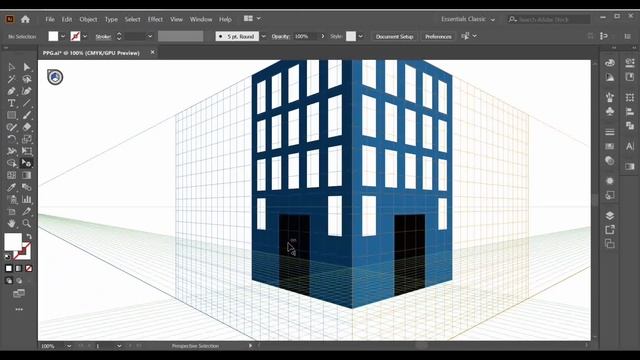This screenshot has height=360, width=640.
Task: Open the View menu
Action: click(x=176, y=19)
